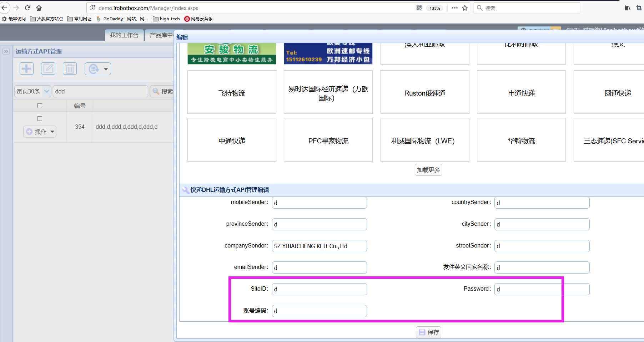This screenshot has height=342, width=644.
Task: Toggle the select-all checkbox in table header
Action: [40, 106]
